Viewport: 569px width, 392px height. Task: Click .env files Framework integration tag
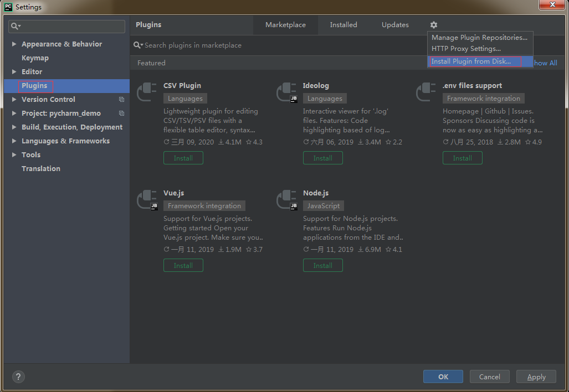[483, 98]
